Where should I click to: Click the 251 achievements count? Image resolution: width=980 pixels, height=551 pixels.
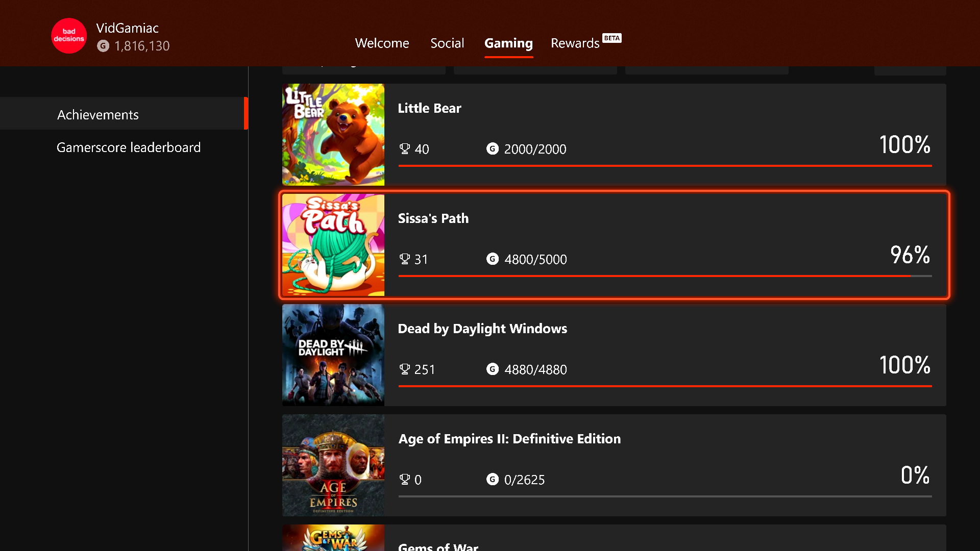click(x=425, y=369)
